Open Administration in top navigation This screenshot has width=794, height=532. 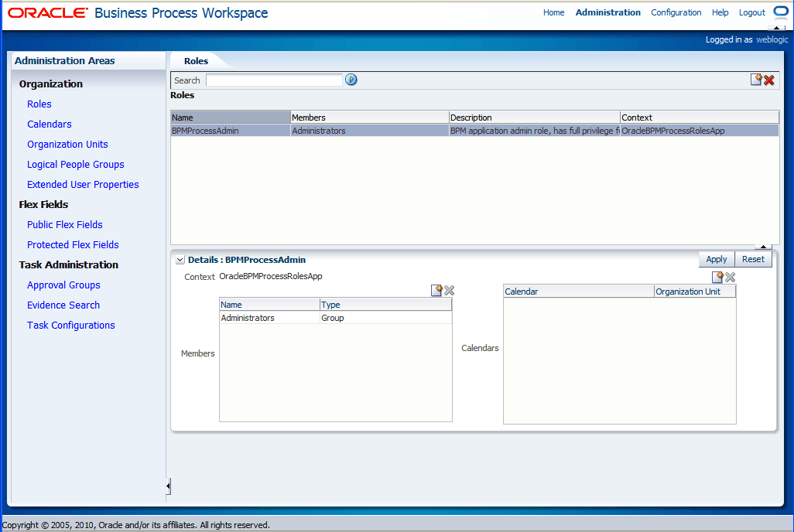[x=607, y=12]
